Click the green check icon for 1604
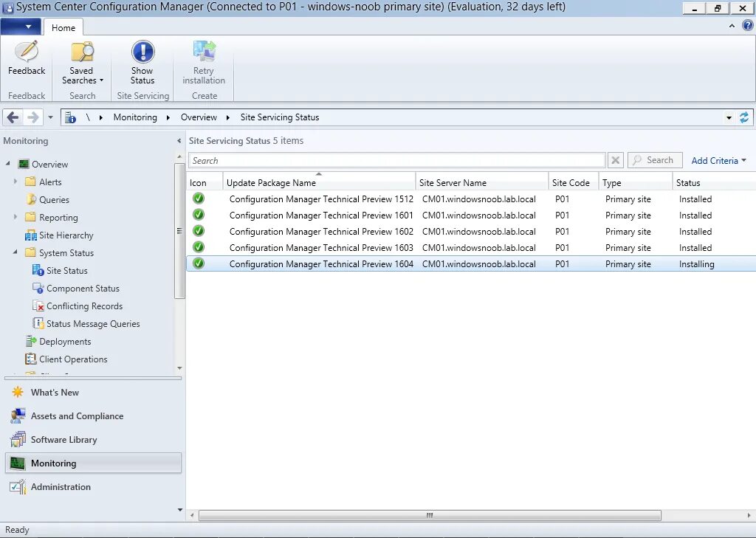Screen dimensions: 756x538 tap(198, 263)
